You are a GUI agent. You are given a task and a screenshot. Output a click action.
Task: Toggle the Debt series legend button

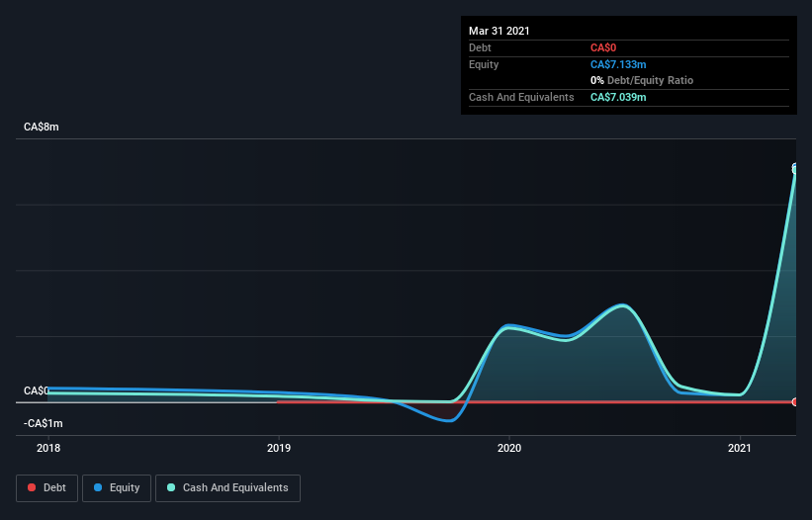click(x=46, y=488)
